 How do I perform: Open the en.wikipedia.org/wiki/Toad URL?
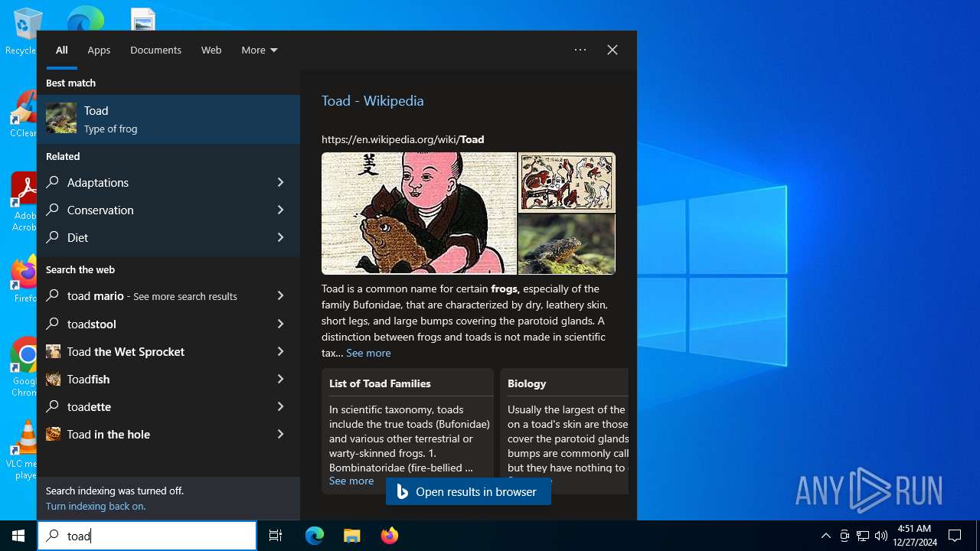[x=403, y=139]
